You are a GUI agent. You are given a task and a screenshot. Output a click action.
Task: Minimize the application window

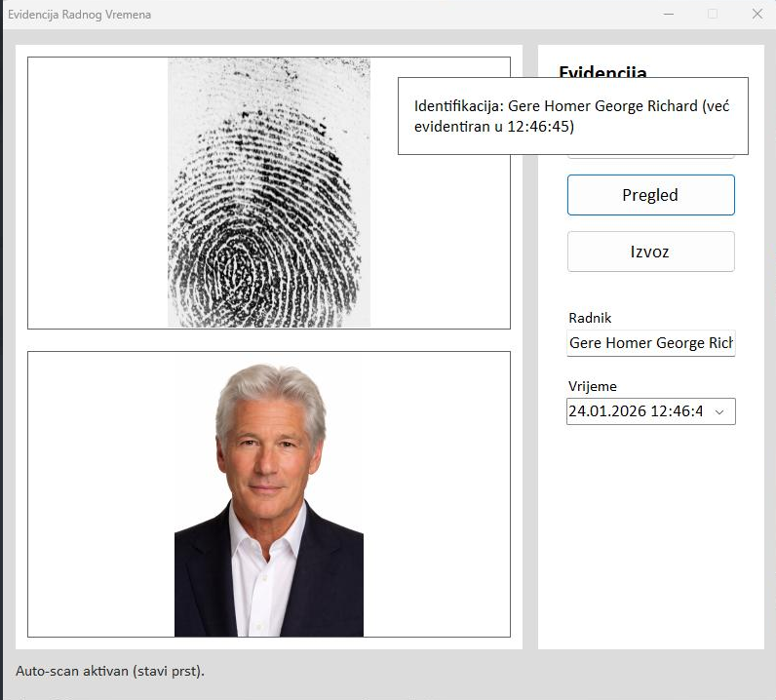(x=669, y=14)
